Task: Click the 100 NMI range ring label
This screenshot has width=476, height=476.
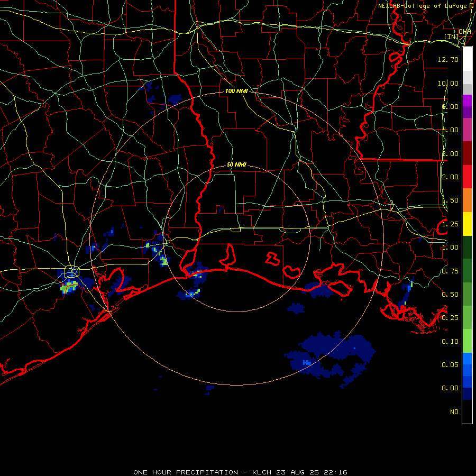Action: [x=236, y=91]
